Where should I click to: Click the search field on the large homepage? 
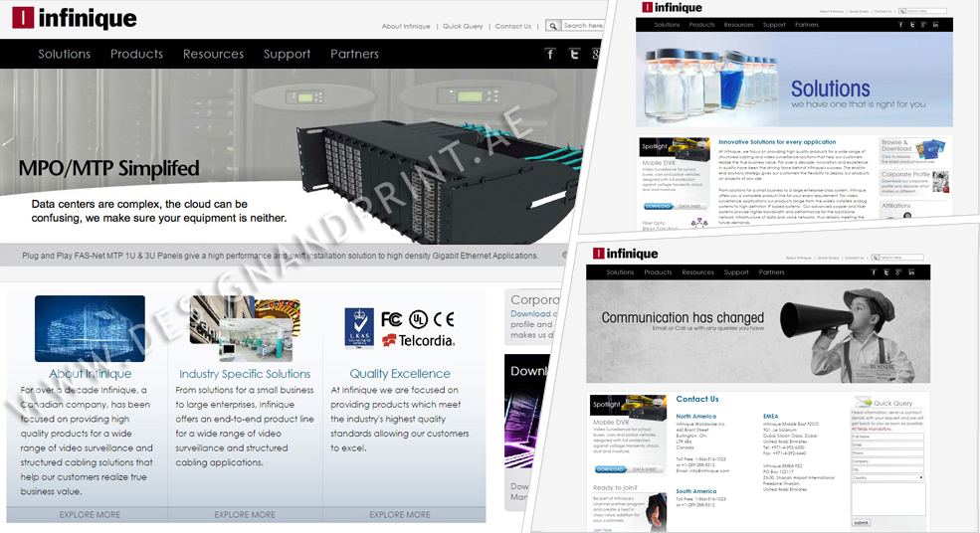coord(582,26)
